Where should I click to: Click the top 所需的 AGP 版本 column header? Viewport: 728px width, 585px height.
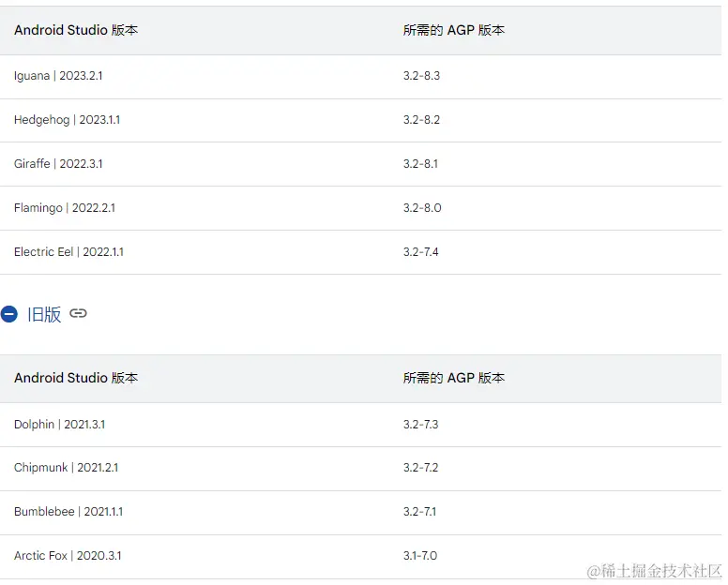pyautogui.click(x=454, y=30)
